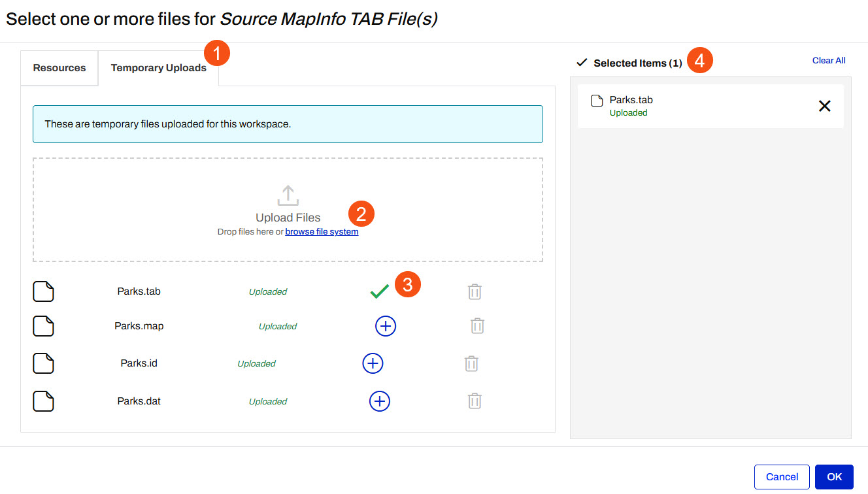
Task: Click the Parks.tab file name in uploads
Action: (139, 291)
